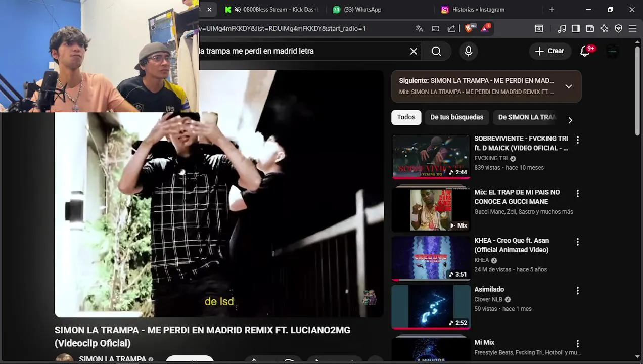This screenshot has height=364, width=643.
Task: Click '839 vistas · hace 10 meses' text
Action: (x=509, y=168)
